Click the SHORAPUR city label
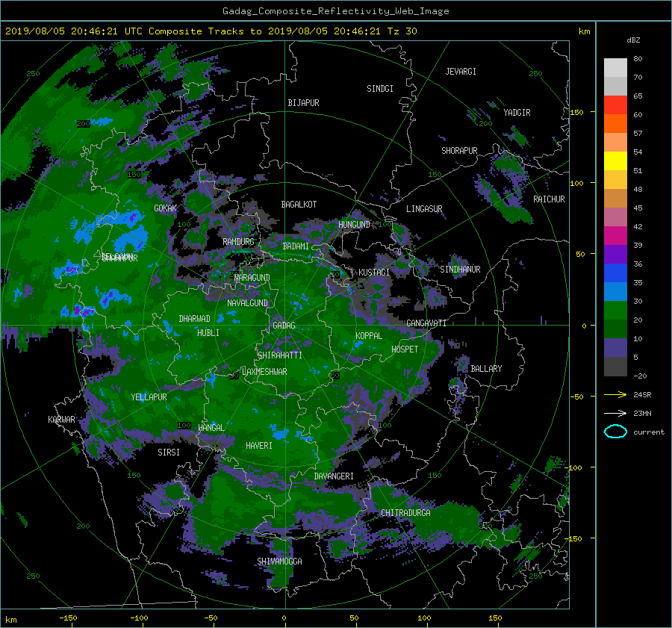 point(459,151)
